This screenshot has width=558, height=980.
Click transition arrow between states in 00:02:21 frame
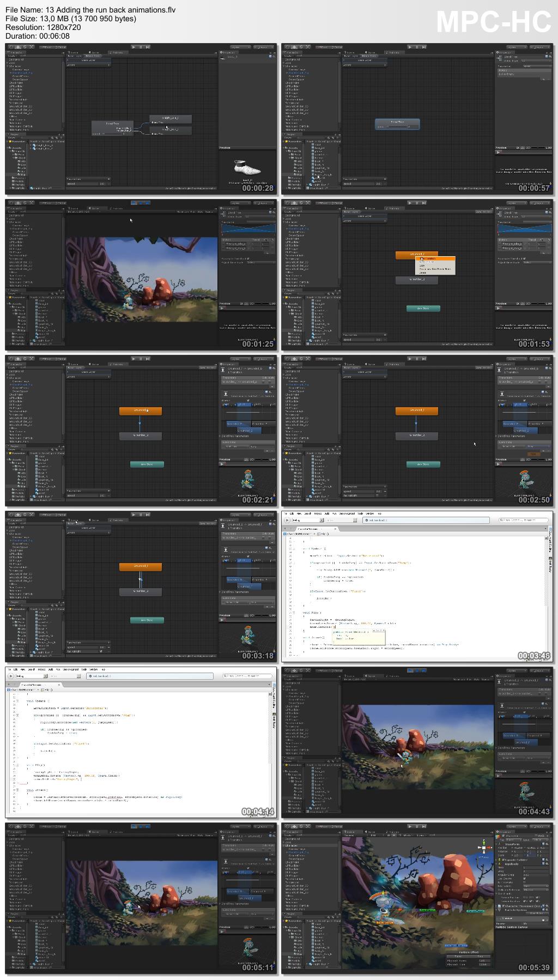point(140,424)
